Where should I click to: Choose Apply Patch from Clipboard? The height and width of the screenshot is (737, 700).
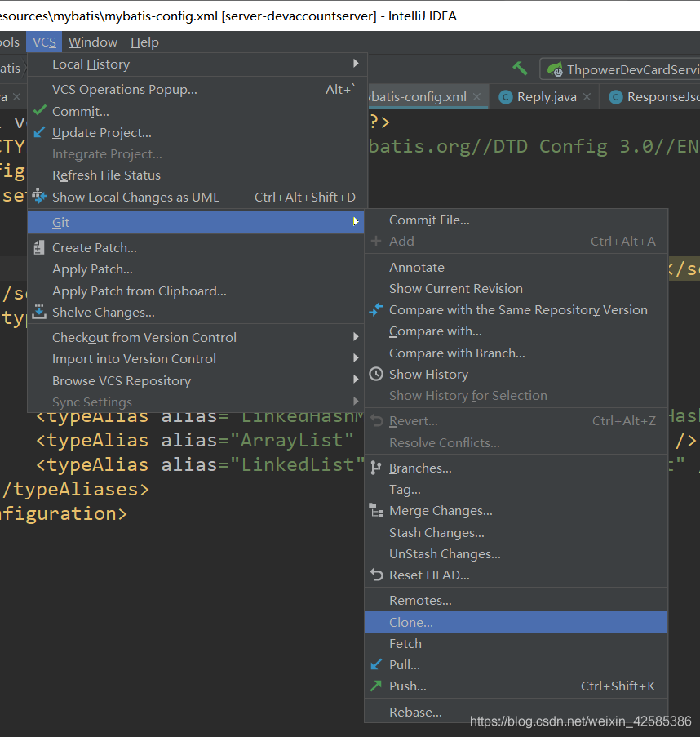tap(196, 291)
